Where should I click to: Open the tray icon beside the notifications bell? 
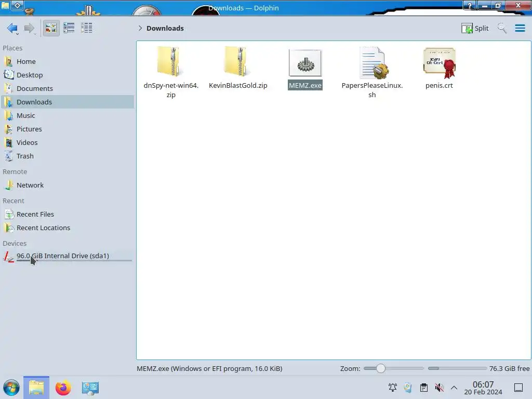tap(408, 388)
